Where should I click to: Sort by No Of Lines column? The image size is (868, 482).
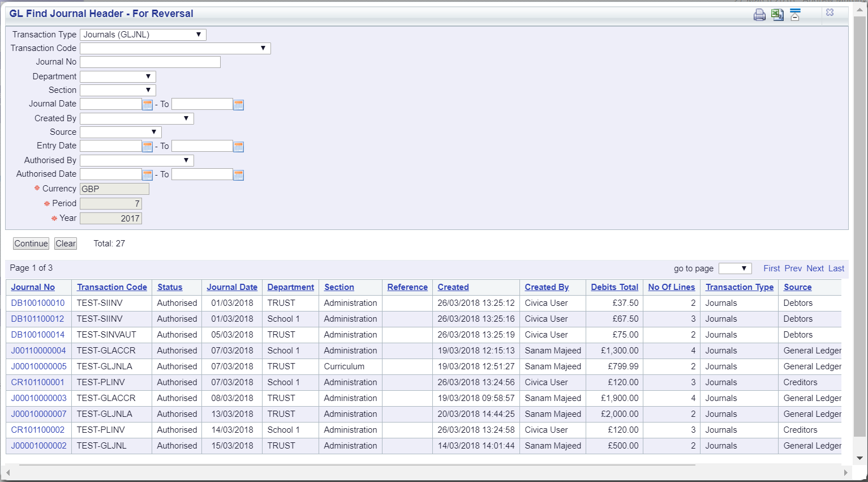tap(672, 287)
